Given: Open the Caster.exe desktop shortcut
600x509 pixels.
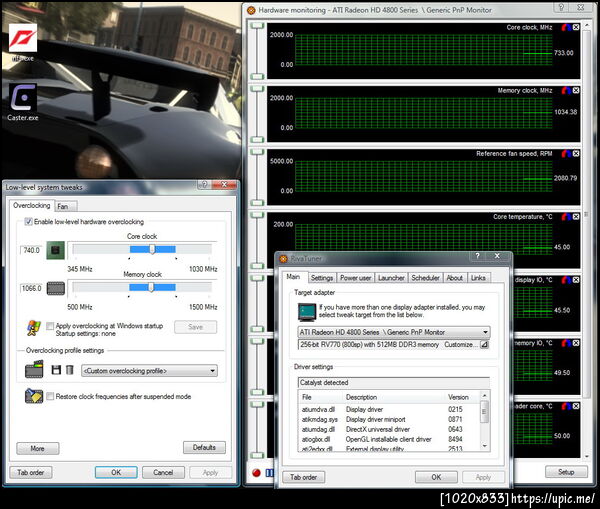Looking at the screenshot, I should click(23, 102).
